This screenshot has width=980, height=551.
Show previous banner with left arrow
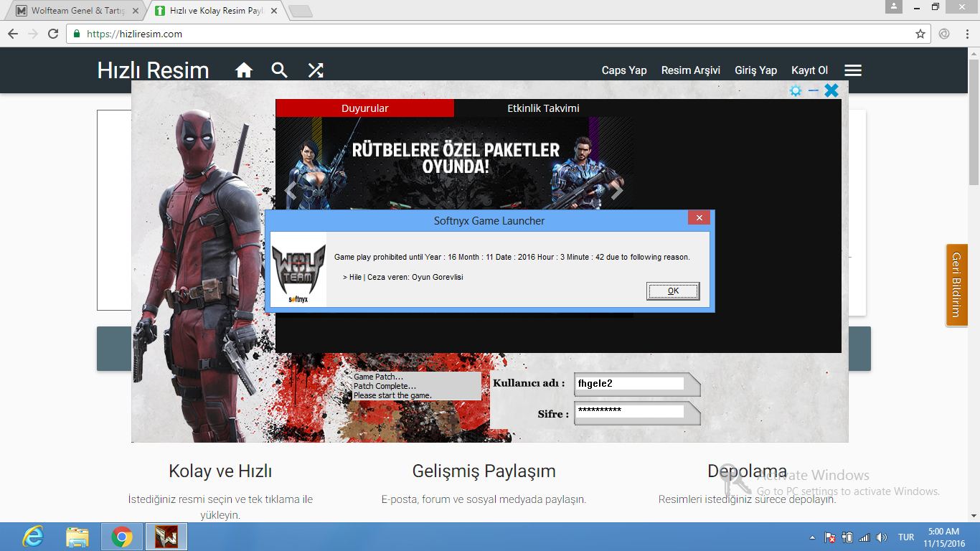(291, 192)
